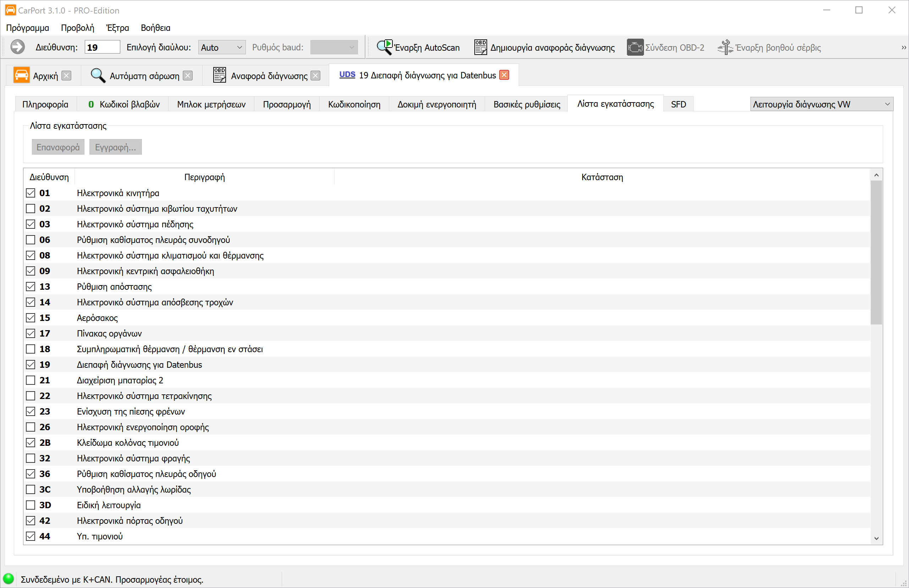Expand the Λειτουργία διάγνωσης VW dropdown

tap(821, 104)
